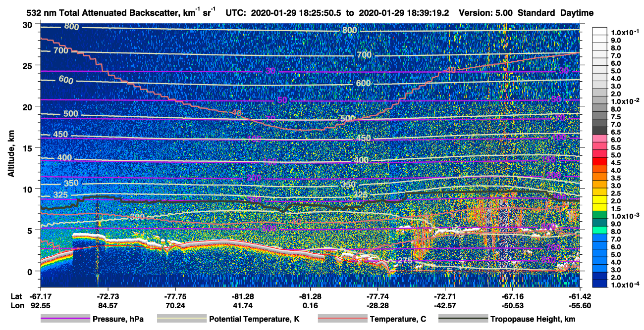Click latitude value '-77.75'
This screenshot has width=644, height=330.
click(176, 296)
